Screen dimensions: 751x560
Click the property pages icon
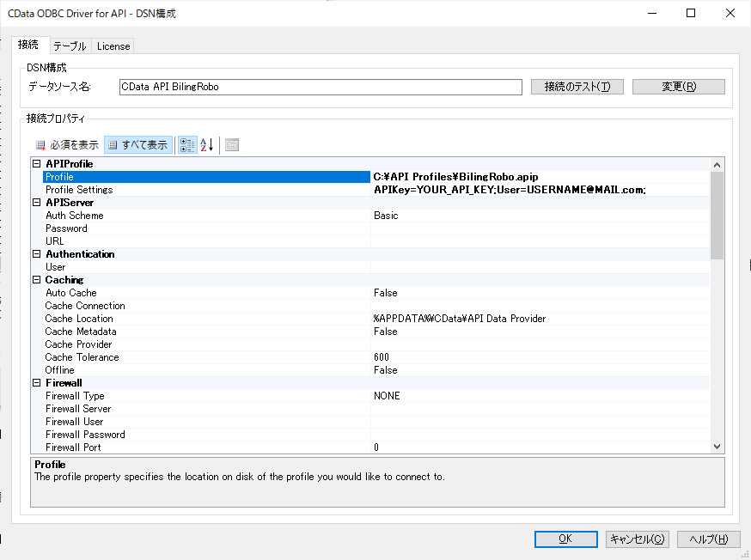232,145
